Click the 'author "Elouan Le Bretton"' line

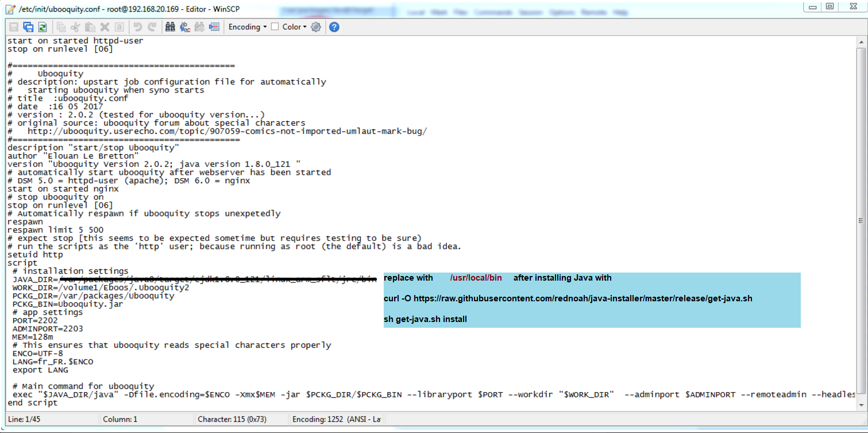73,156
